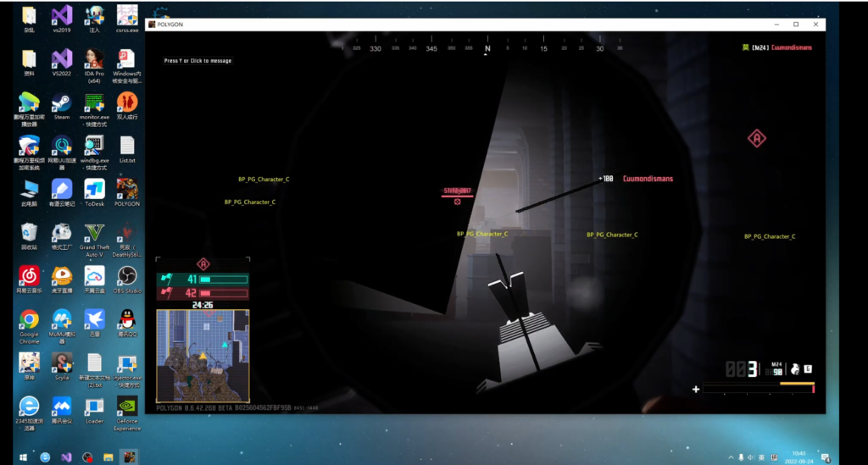Open the vs2019 desktop shortcut
Viewport: 868px width, 465px height.
(x=61, y=19)
